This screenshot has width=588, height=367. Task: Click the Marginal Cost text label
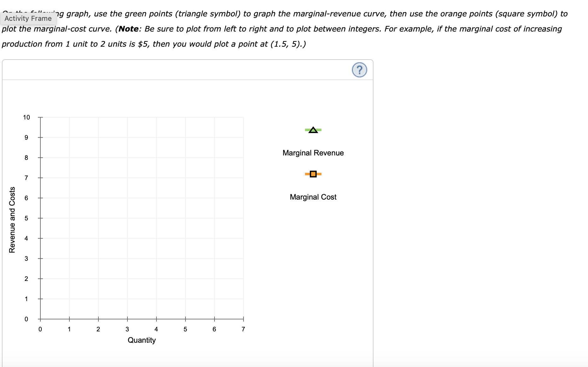313,197
